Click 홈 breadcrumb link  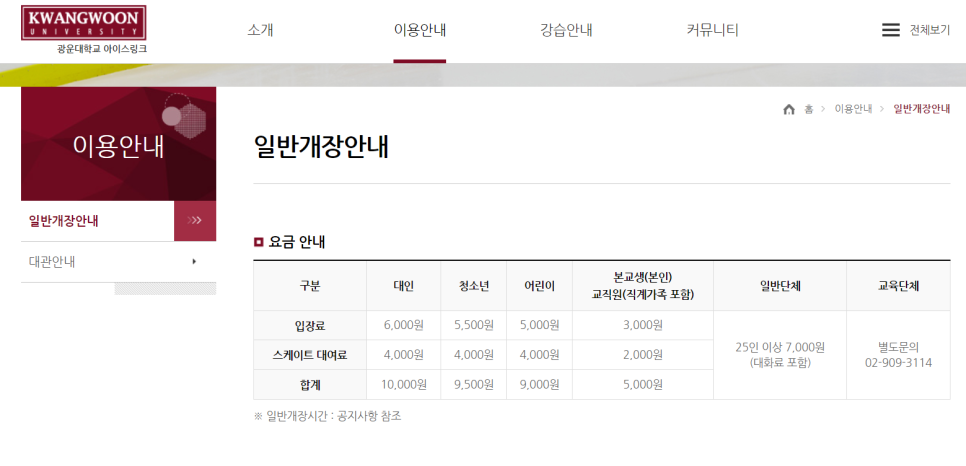(808, 109)
